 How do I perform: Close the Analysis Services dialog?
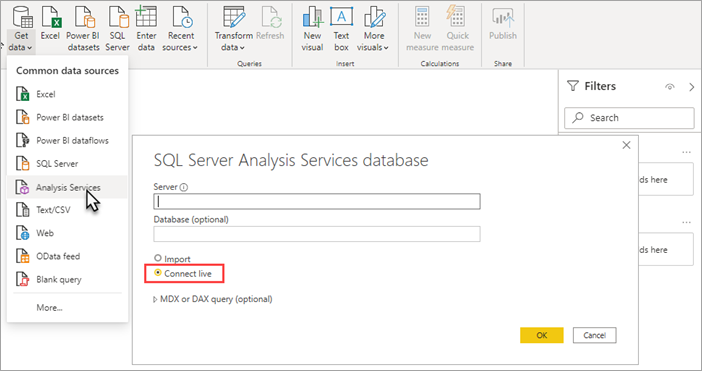pos(626,145)
